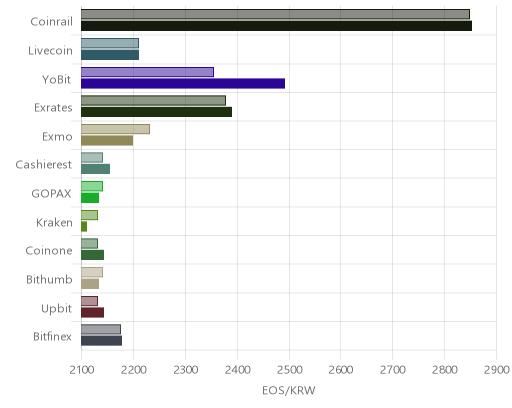Click the Cashierest axis label
Screen dimensions: 512x408
[44, 165]
